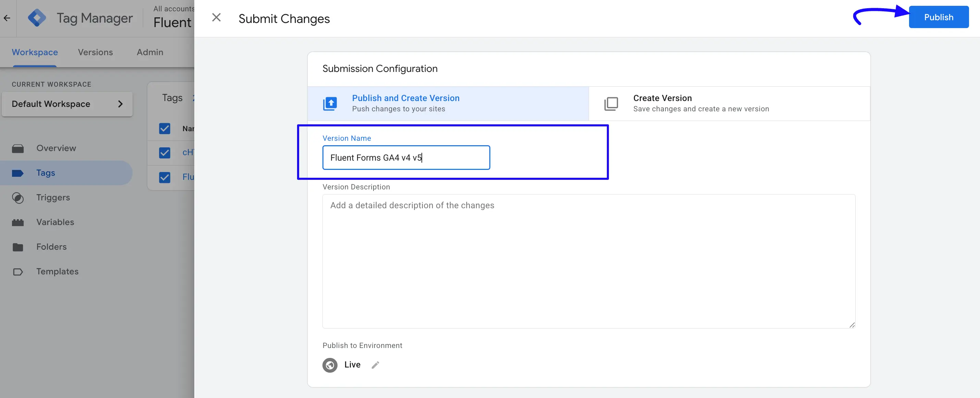
Task: Click the Templates outline label icon
Action: coord(17,272)
